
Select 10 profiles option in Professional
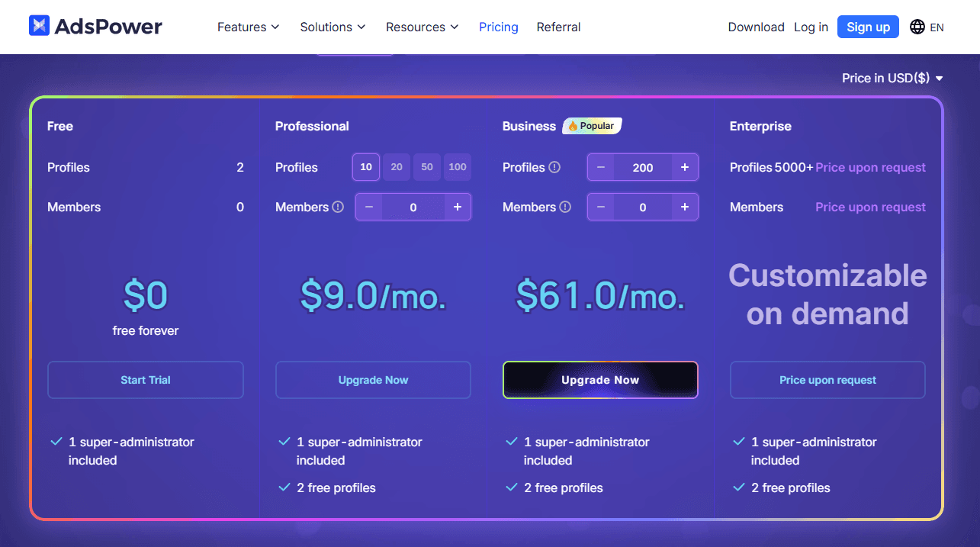click(x=366, y=167)
